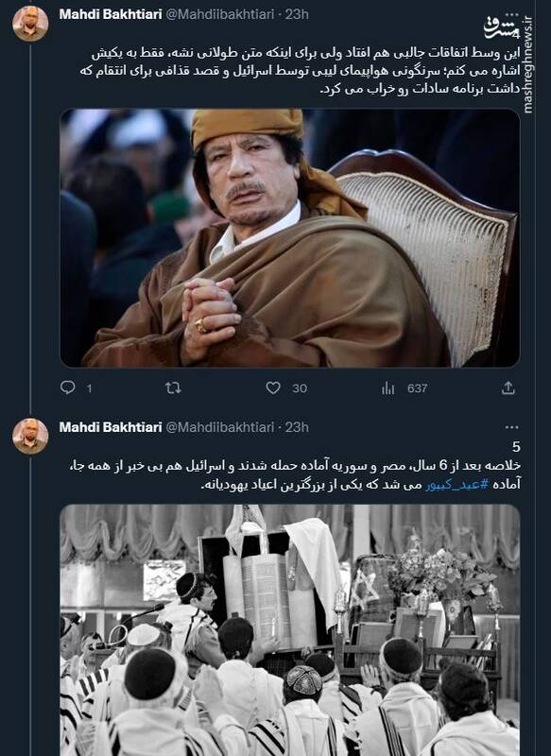Screen dimensions: 551x756
Task: Open second tweet's Mahdi Bakhtiari avatar
Action: [x=30, y=437]
